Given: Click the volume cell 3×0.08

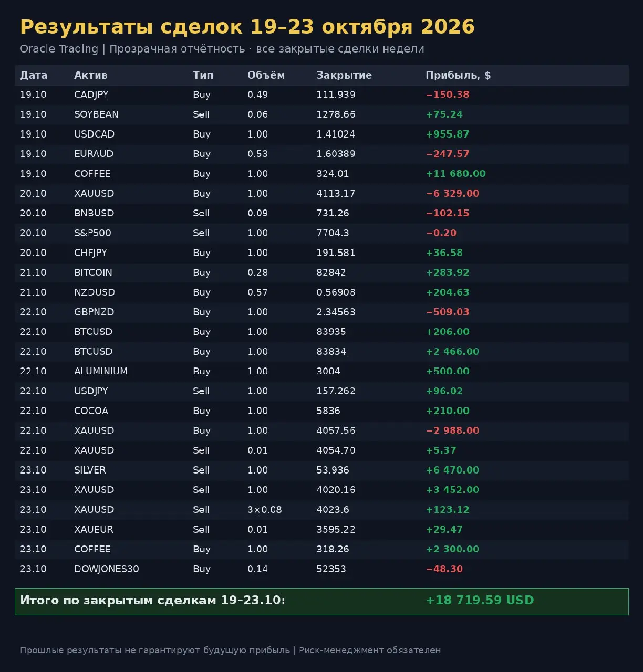Looking at the screenshot, I should click(264, 510).
